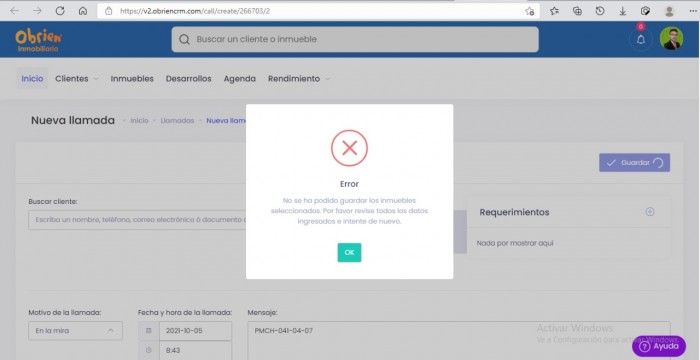Click the browser forward arrow
The height and width of the screenshot is (360, 700).
pos(37,11)
